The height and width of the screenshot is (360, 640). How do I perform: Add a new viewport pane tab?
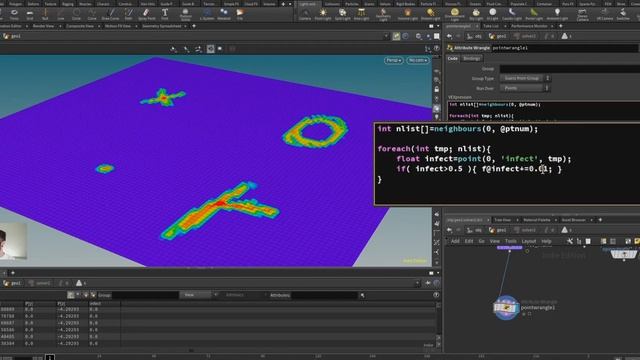194,26
